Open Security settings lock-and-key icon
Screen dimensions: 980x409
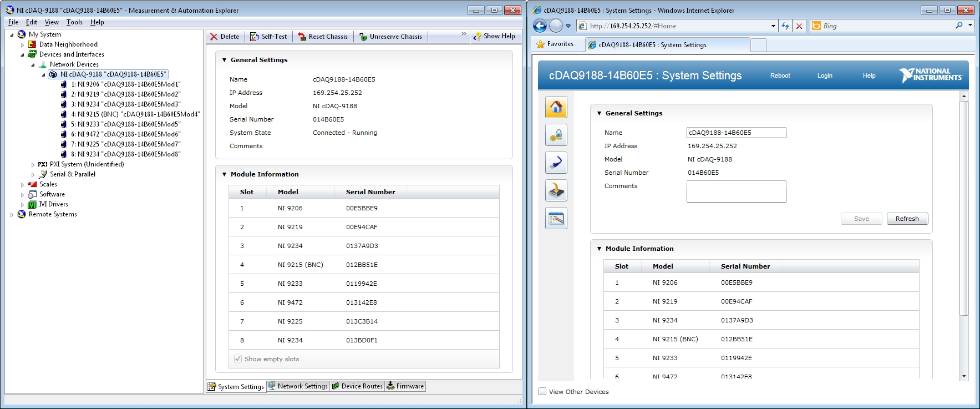556,135
